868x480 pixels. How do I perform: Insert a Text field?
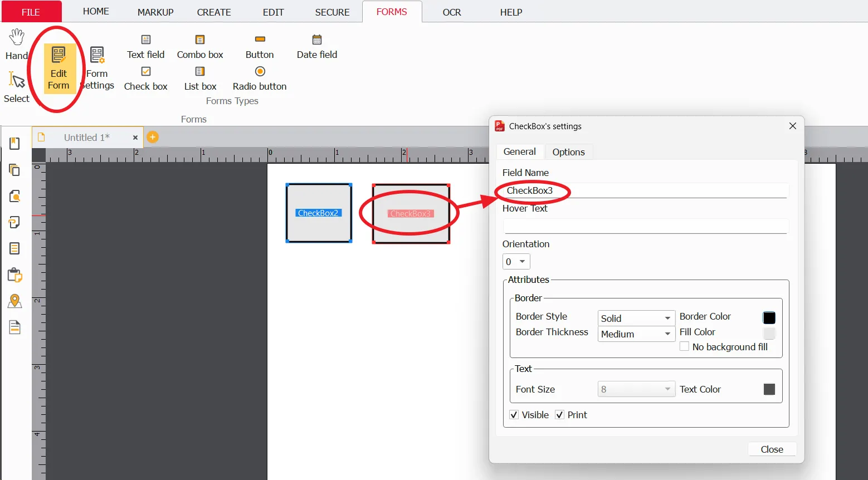coord(146,47)
